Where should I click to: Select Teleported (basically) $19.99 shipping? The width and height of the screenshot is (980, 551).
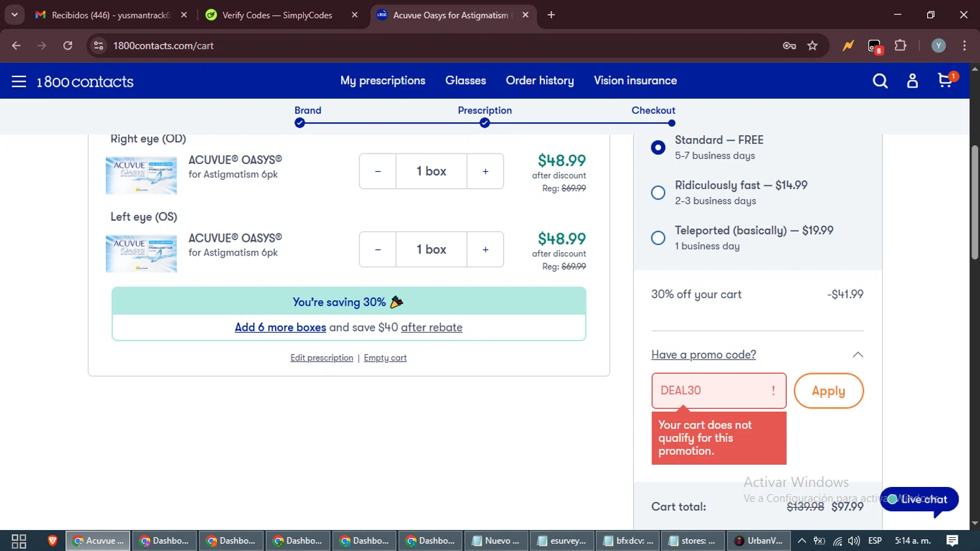(658, 238)
